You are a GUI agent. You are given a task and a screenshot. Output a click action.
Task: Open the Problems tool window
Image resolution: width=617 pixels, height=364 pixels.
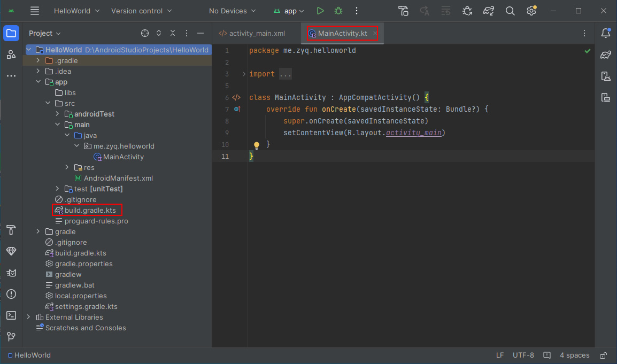pyautogui.click(x=11, y=294)
